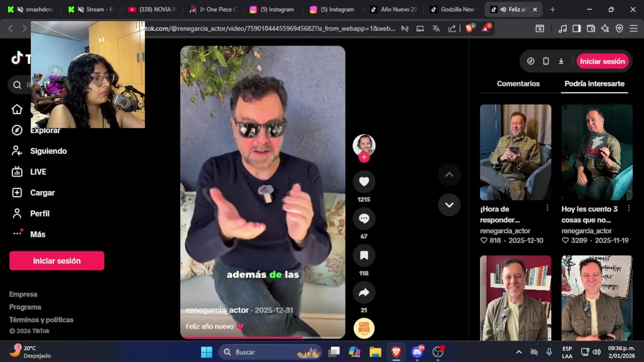Image resolution: width=644 pixels, height=362 pixels.
Task: Open Brave VPN shield icon
Action: tap(619, 29)
